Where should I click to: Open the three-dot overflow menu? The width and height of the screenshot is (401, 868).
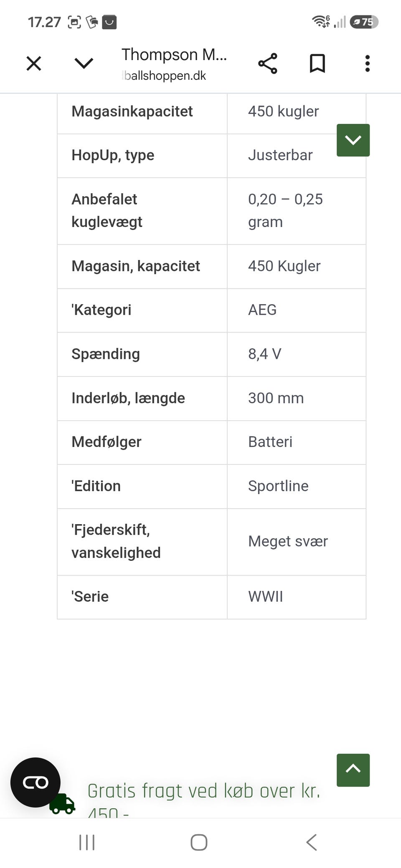pyautogui.click(x=368, y=64)
